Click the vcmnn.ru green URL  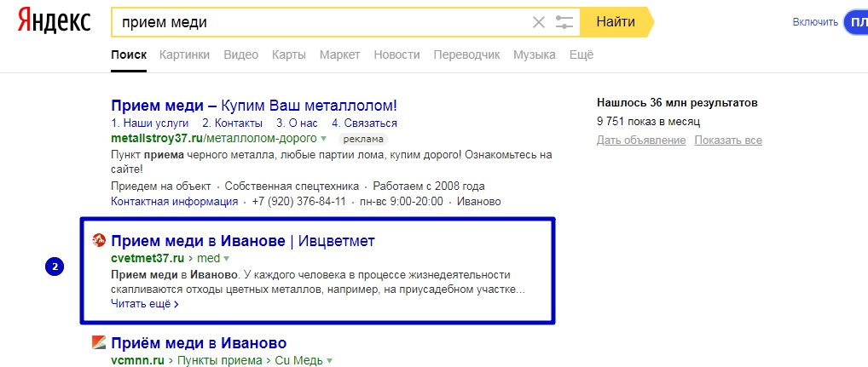138,360
